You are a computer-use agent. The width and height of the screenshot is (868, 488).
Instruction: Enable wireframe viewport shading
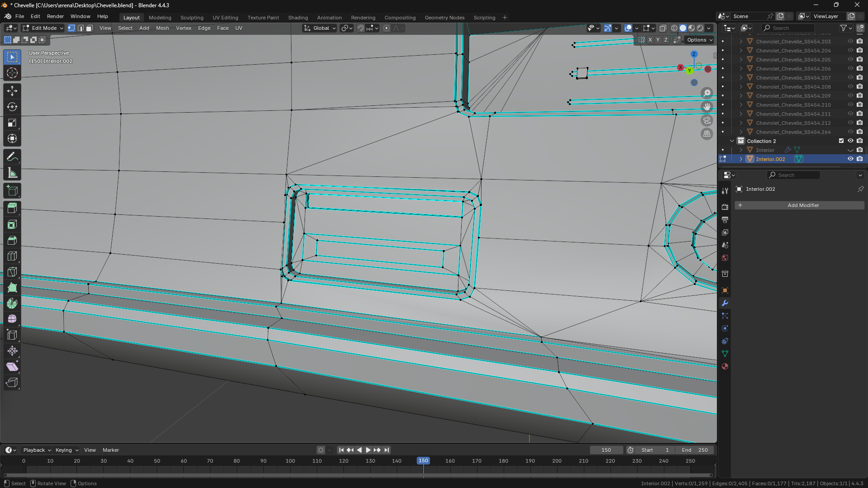coord(674,28)
